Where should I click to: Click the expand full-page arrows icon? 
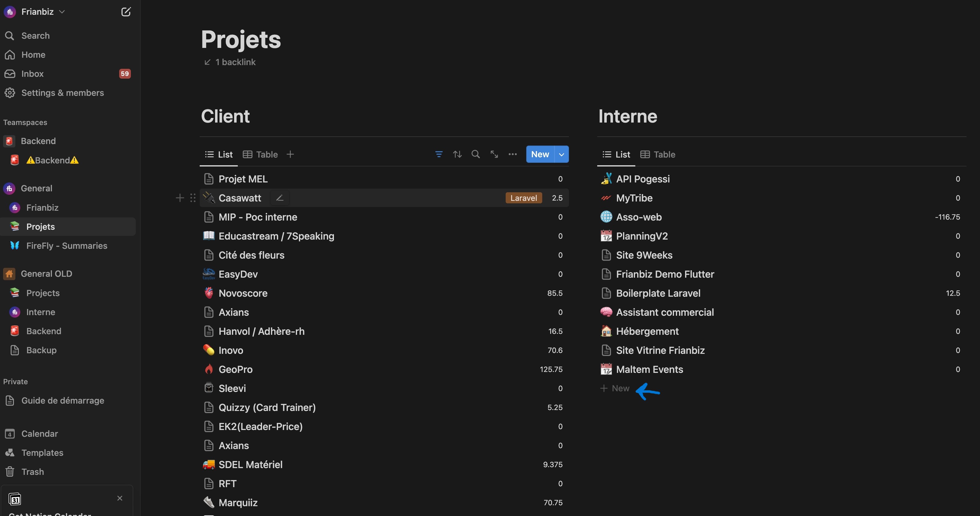[x=494, y=154]
